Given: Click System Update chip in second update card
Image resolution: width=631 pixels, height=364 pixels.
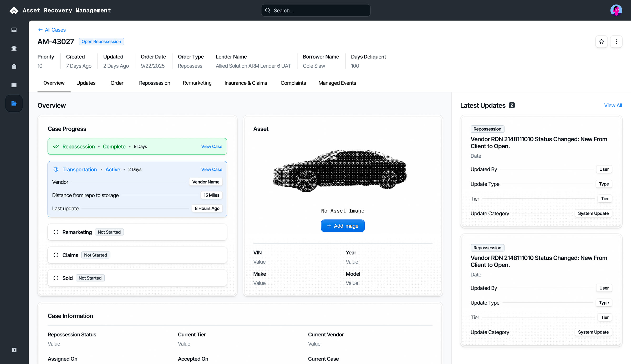Looking at the screenshot, I should [593, 332].
